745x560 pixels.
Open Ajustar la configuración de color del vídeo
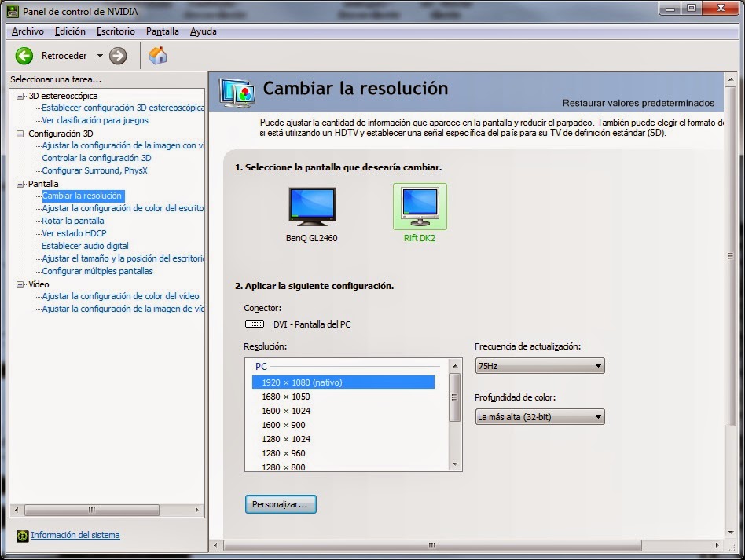click(121, 296)
